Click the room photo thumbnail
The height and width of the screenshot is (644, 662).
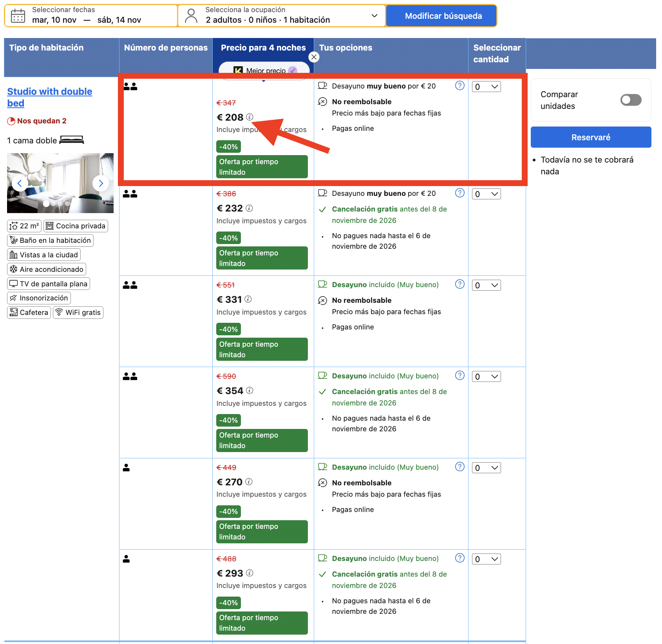pyautogui.click(x=60, y=183)
